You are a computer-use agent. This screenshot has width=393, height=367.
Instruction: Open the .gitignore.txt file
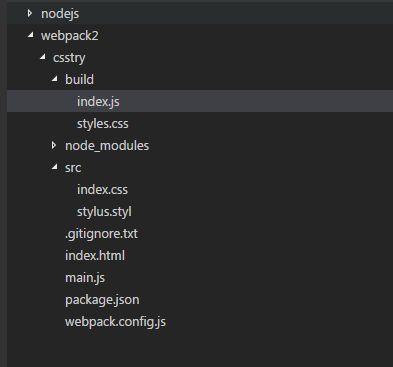tap(101, 234)
